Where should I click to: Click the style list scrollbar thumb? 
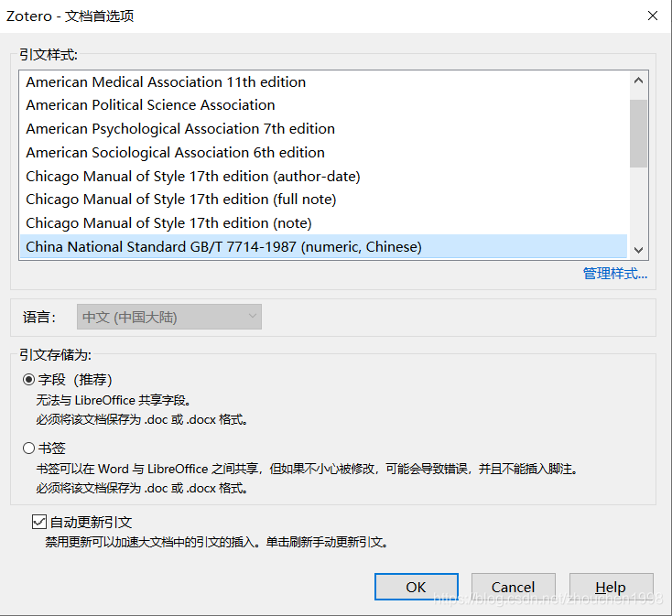(638, 134)
